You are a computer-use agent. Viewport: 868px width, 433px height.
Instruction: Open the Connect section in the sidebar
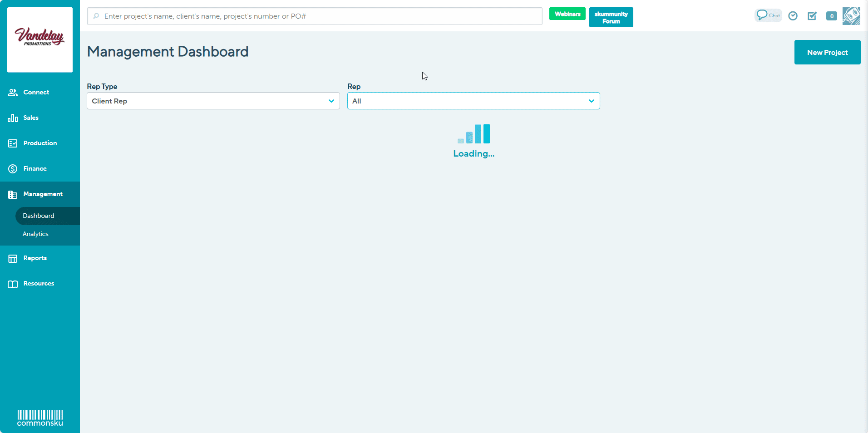pos(36,92)
